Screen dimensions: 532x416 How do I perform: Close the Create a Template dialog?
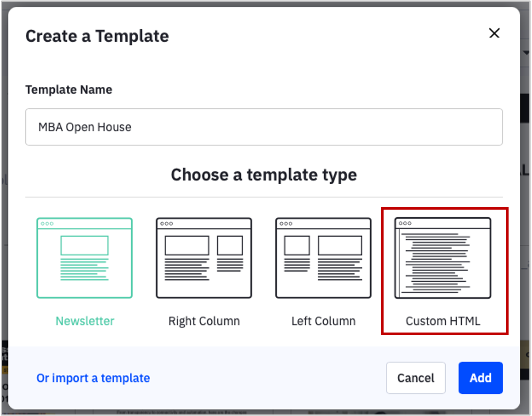coord(494,33)
